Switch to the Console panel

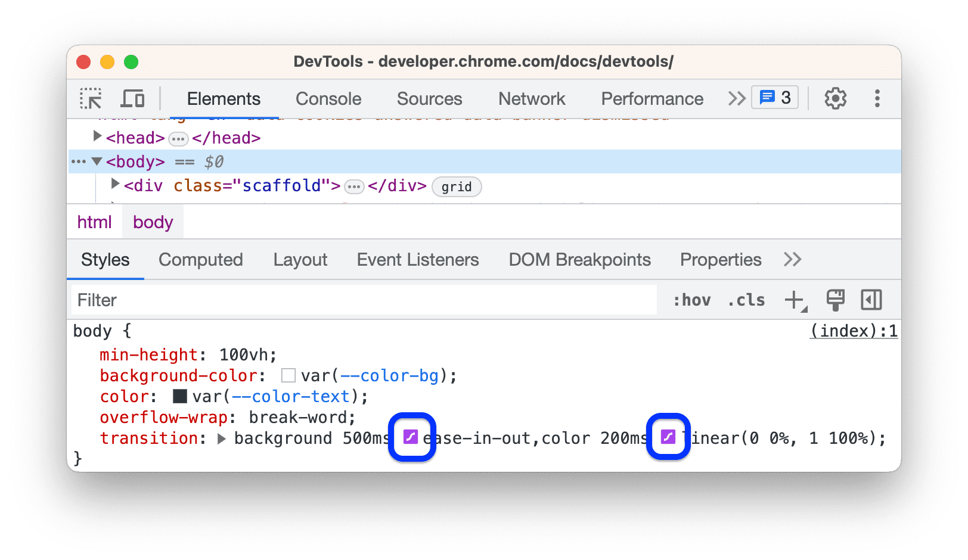click(328, 98)
